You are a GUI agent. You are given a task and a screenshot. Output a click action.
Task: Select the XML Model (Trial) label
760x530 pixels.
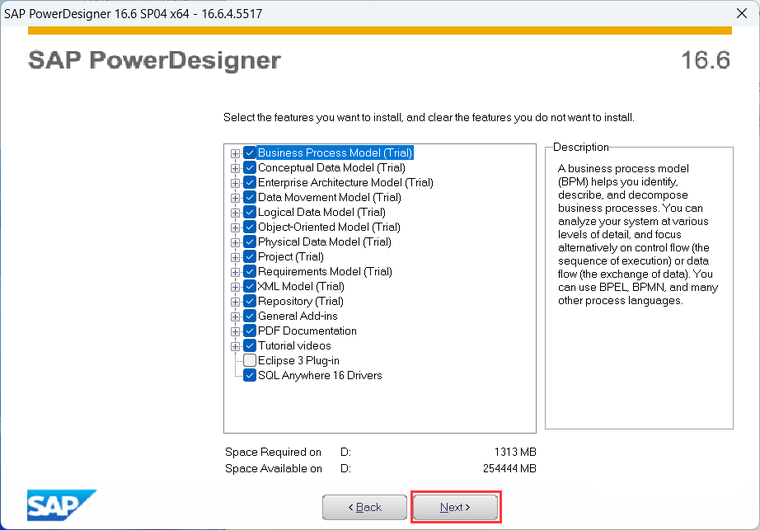[x=301, y=287]
